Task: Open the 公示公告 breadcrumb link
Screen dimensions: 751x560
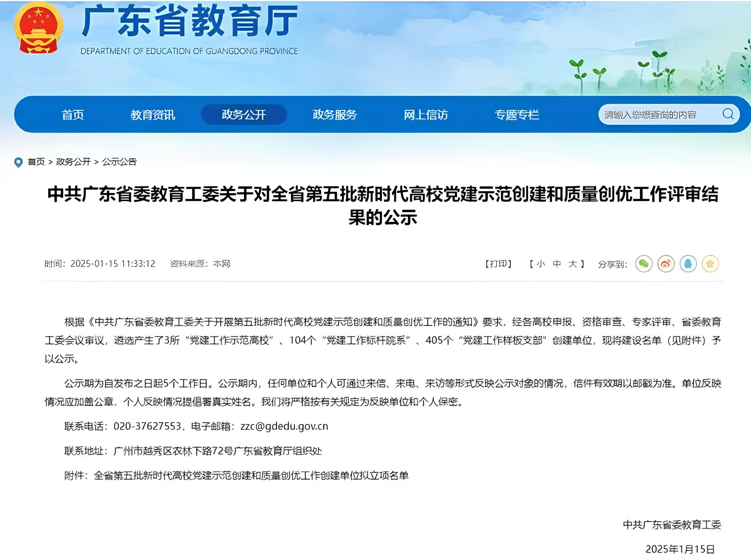Action: (119, 162)
